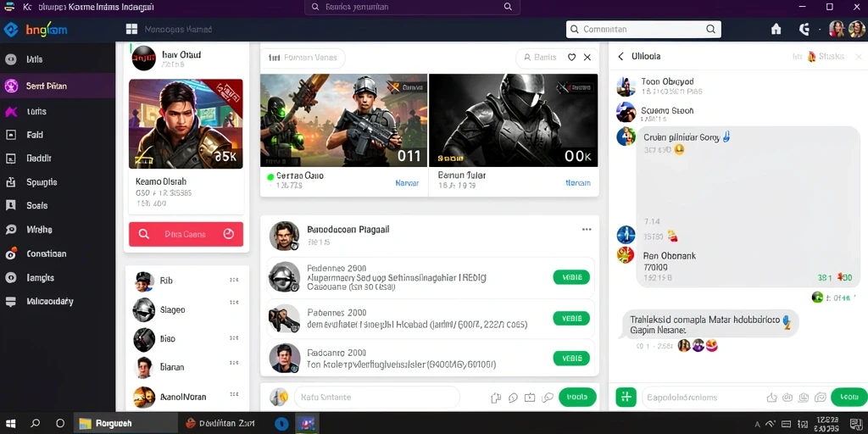Close the featured games panel with X
The width and height of the screenshot is (868, 434).
tap(587, 57)
